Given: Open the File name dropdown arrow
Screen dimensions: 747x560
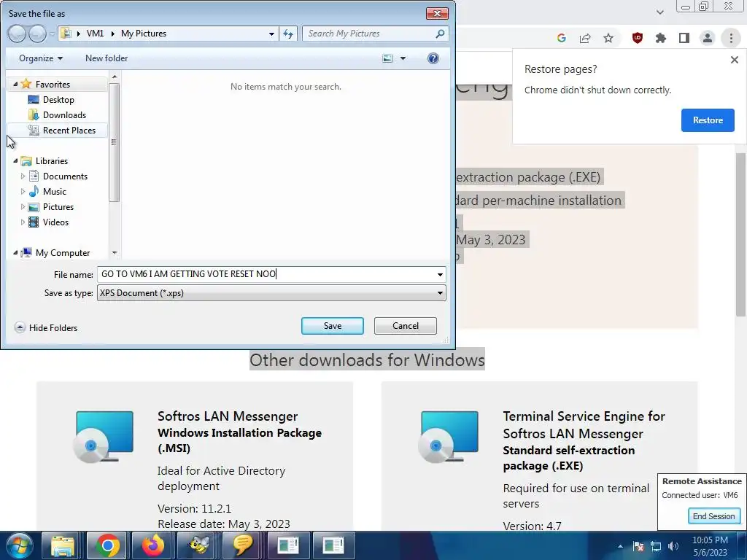Looking at the screenshot, I should 440,274.
